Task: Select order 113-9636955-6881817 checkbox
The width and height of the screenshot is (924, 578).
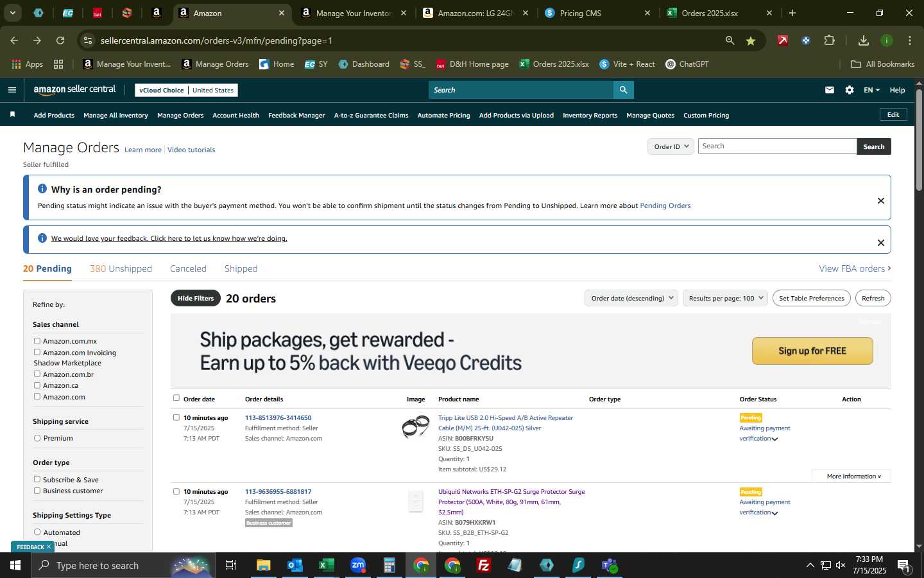Action: tap(176, 491)
